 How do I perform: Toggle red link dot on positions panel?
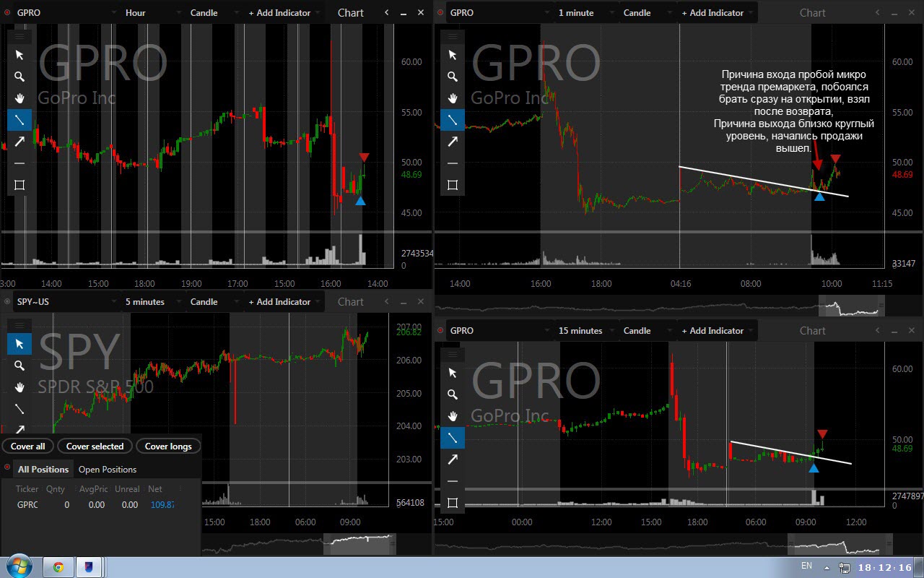pos(7,467)
